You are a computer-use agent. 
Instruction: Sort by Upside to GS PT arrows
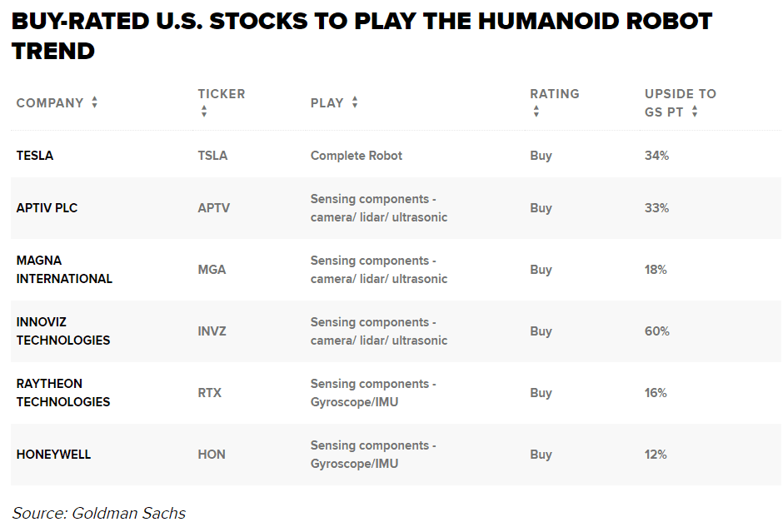(x=695, y=112)
